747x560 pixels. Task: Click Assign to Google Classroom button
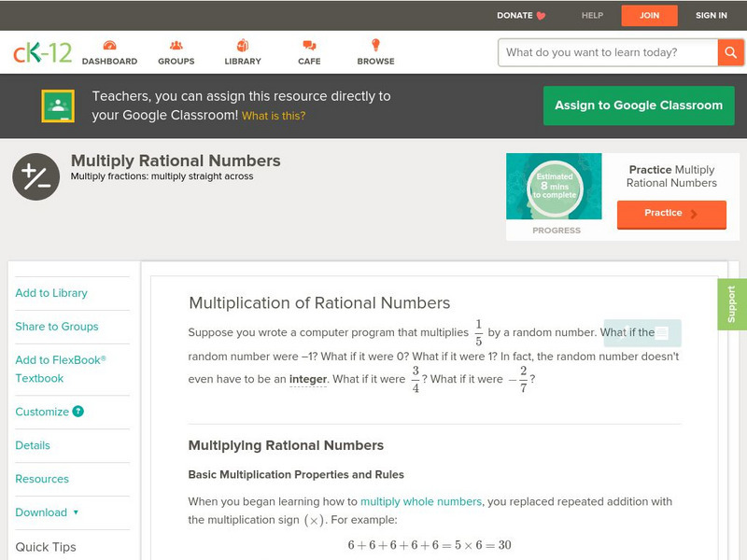(x=639, y=105)
